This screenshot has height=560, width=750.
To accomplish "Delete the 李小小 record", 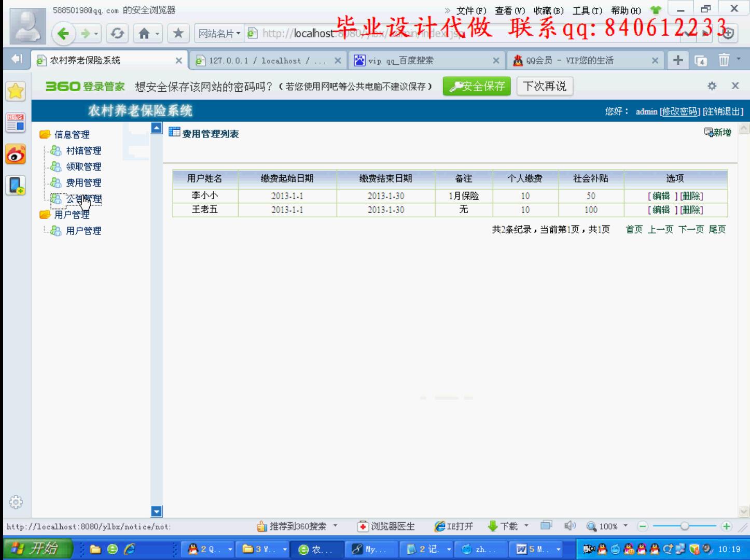I will click(x=691, y=196).
